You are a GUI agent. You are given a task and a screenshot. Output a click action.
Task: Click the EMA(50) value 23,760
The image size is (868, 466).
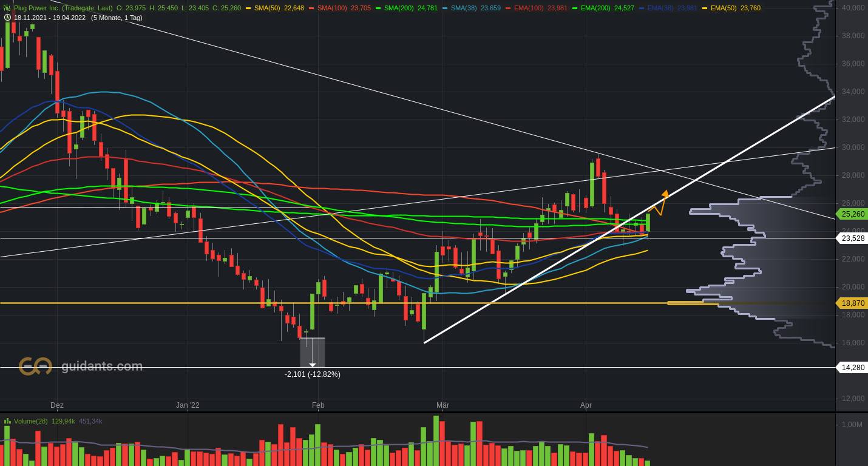click(x=750, y=8)
